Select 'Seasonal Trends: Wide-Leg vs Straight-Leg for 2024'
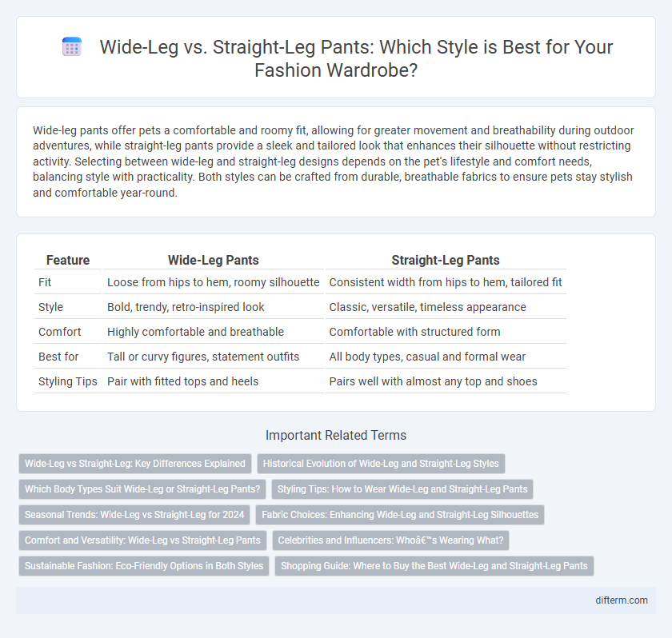The width and height of the screenshot is (672, 638). [134, 515]
